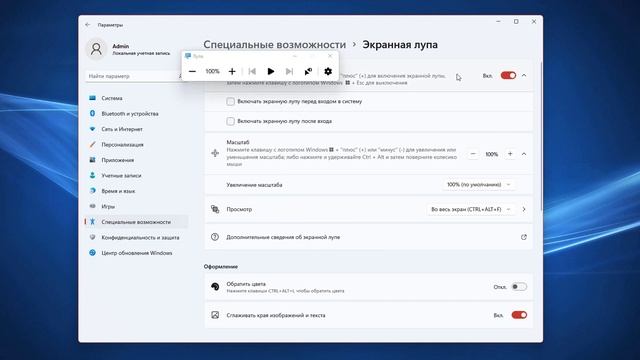Click the read-from-here cursor icon
This screenshot has width=640, height=360.
click(308, 71)
